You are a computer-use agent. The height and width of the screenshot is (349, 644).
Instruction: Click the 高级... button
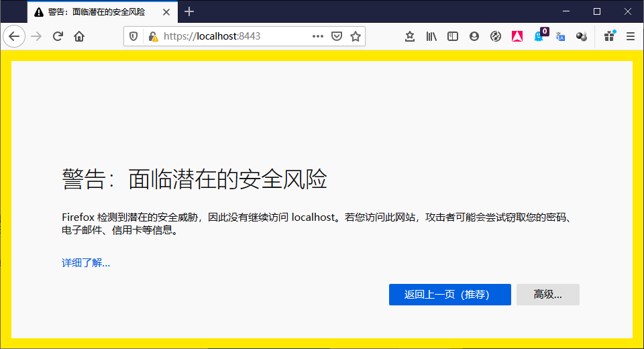pyautogui.click(x=548, y=295)
